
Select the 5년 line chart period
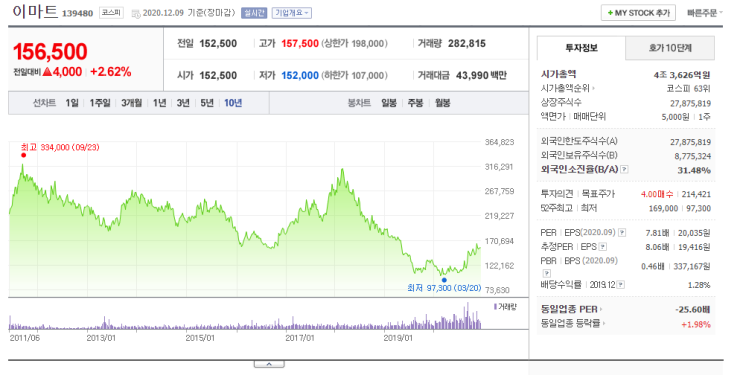pyautogui.click(x=207, y=103)
